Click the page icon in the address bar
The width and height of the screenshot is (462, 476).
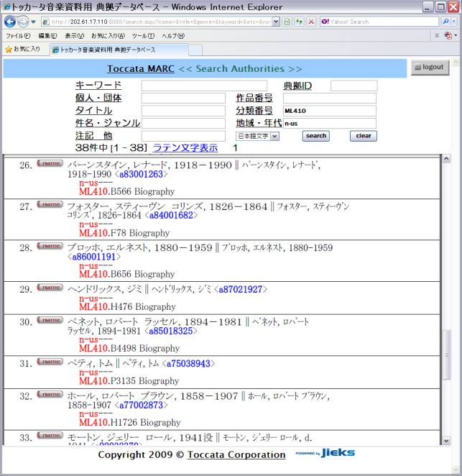pos(45,22)
